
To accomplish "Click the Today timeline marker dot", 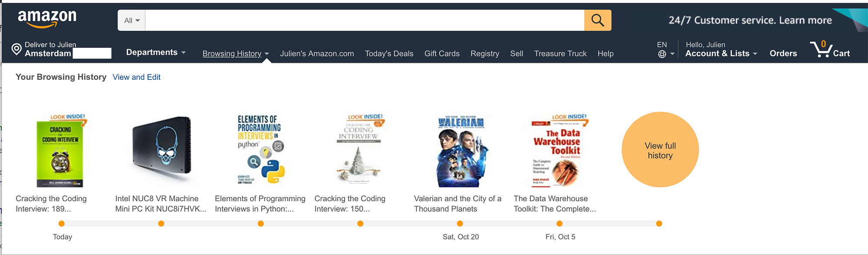I will click(62, 224).
